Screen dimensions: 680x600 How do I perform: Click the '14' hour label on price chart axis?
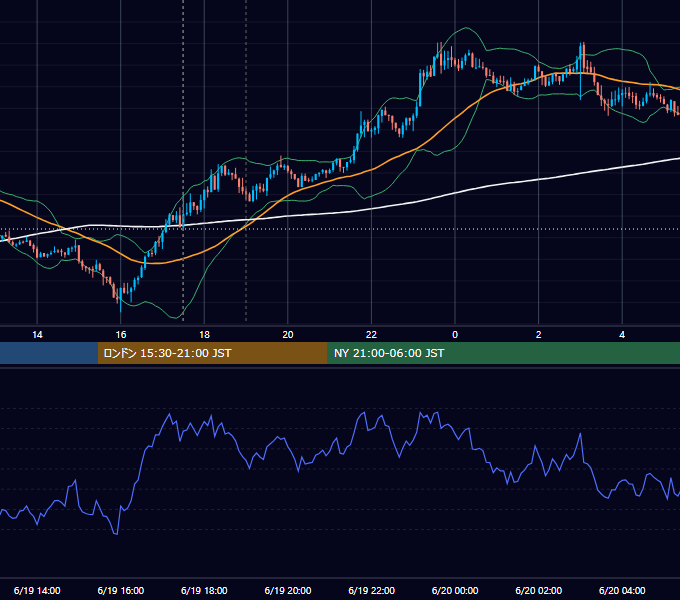pyautogui.click(x=37, y=335)
